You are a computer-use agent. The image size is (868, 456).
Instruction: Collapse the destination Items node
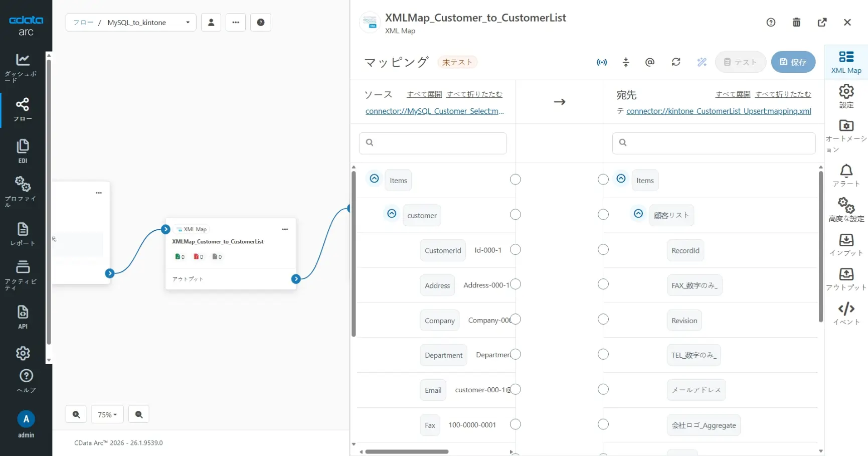point(621,179)
